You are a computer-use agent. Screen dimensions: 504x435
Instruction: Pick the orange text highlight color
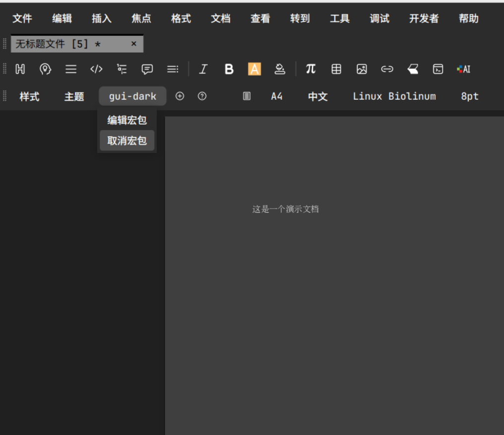[x=254, y=69]
